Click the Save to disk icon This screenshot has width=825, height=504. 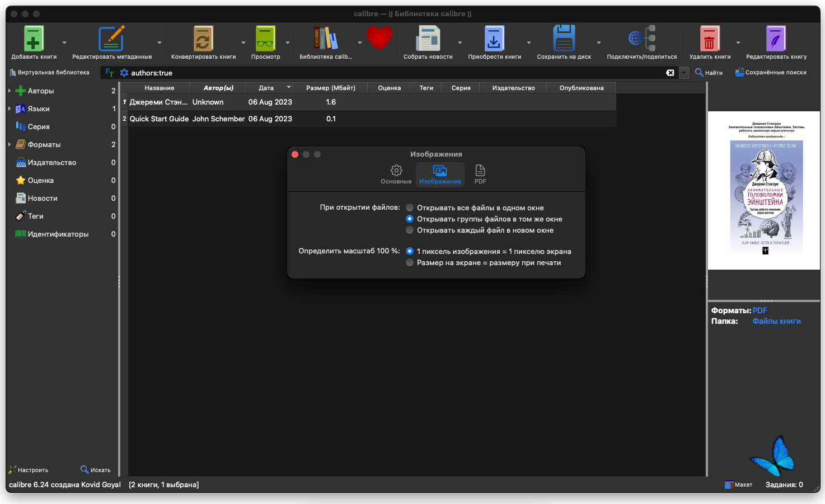[564, 40]
